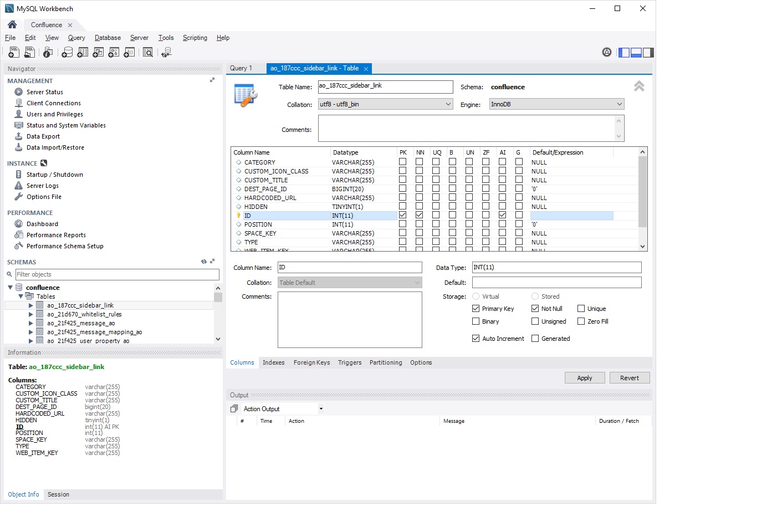Expand the ao_21f425_message_mapping_ao table node
Viewport: 777px width, 532px height.
[x=31, y=332]
